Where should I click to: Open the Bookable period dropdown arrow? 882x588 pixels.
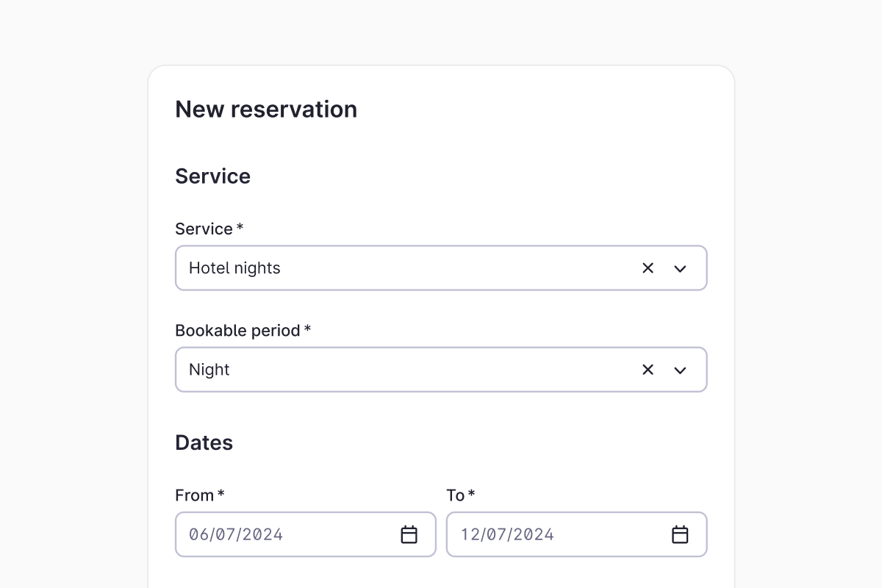click(680, 370)
